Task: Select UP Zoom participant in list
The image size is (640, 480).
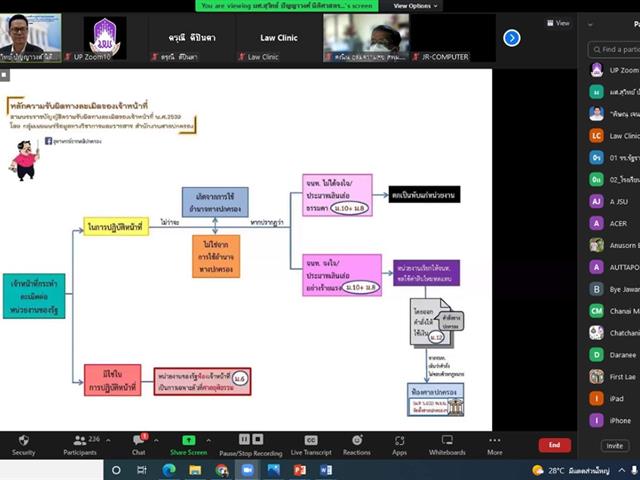Action: [614, 70]
